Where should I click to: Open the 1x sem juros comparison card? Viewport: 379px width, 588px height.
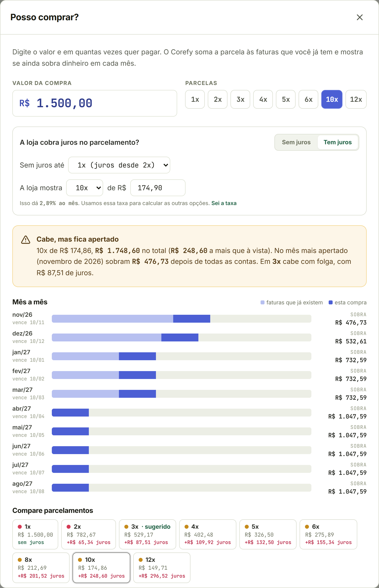[x=35, y=534]
